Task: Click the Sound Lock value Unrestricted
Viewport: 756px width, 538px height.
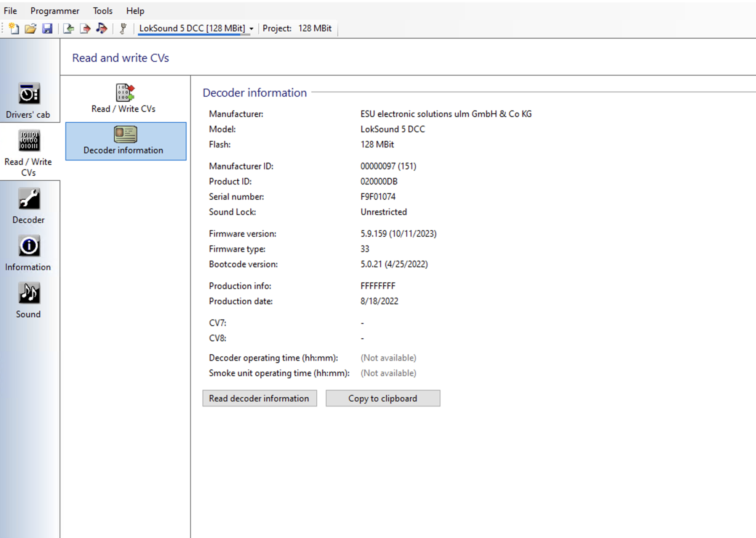Action: [x=383, y=212]
